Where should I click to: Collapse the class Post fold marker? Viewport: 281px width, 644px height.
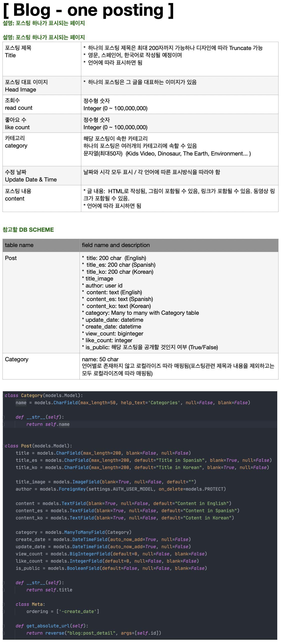click(x=4, y=446)
